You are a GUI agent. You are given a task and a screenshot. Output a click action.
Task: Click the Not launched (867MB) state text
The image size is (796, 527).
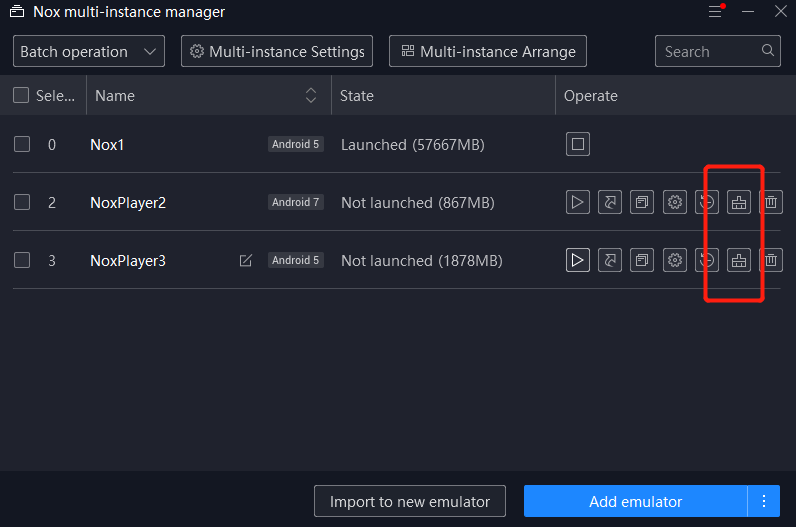tap(418, 203)
